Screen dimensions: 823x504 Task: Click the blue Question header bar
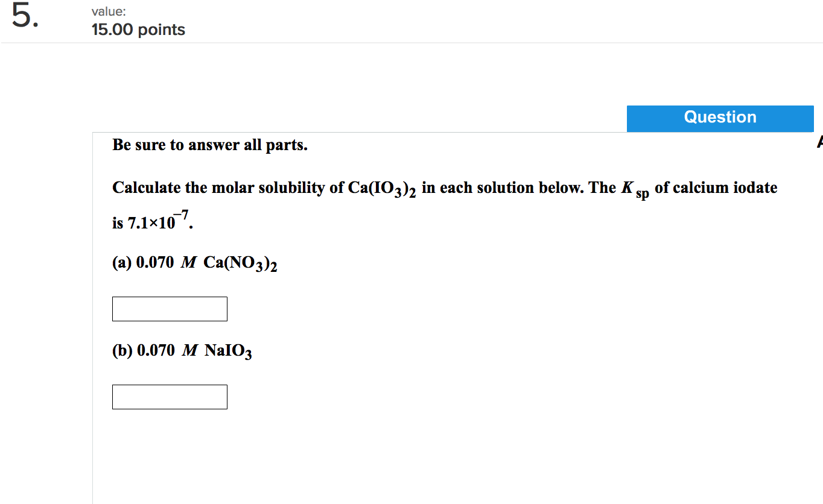pyautogui.click(x=719, y=118)
